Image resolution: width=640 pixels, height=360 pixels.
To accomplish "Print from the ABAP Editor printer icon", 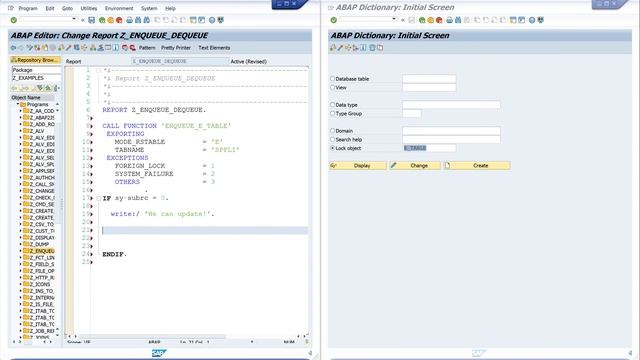I will point(129,20).
